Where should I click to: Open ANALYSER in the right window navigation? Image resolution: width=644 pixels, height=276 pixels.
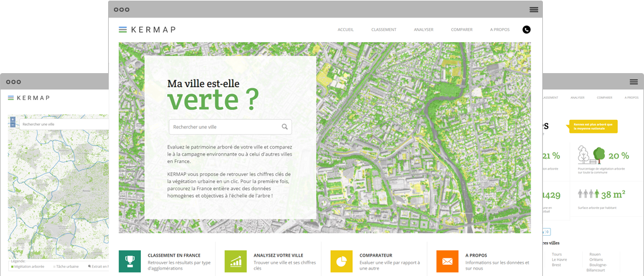pos(577,98)
